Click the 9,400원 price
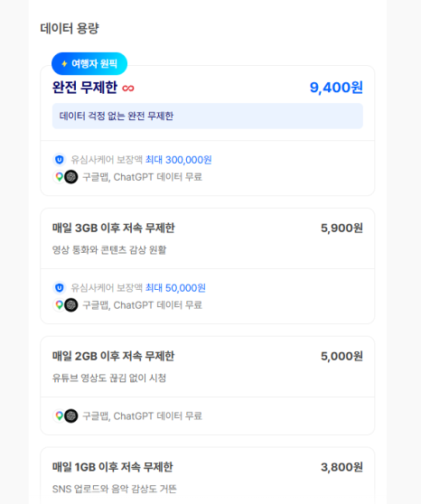421x504 pixels. coord(336,88)
